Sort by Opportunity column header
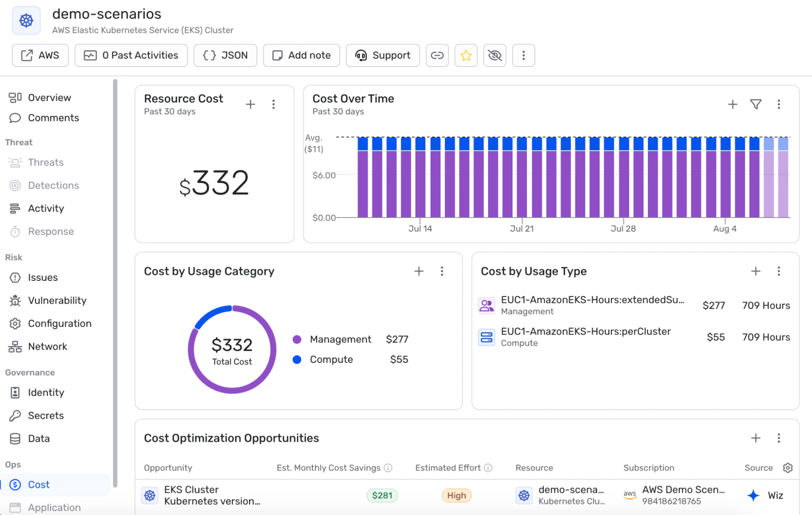 click(168, 468)
